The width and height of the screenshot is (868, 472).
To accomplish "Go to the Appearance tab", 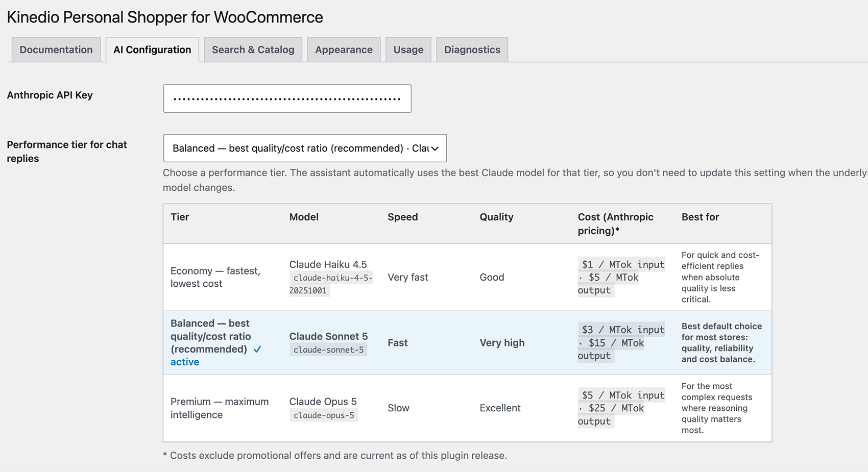I will click(x=344, y=49).
